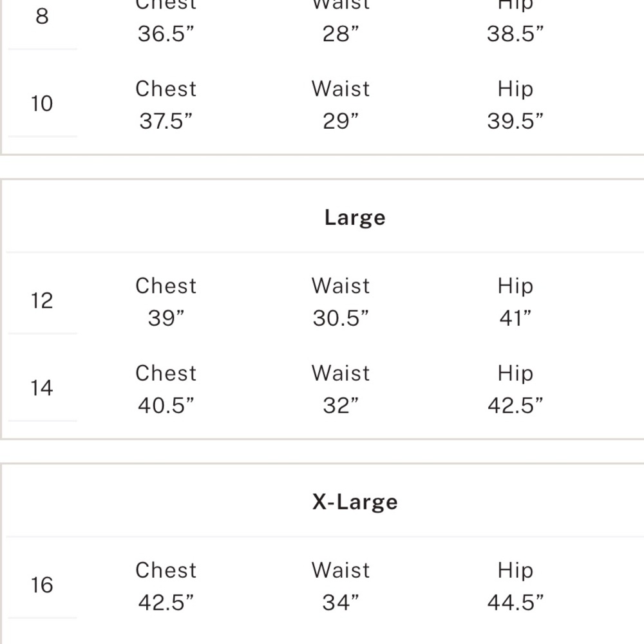Select the 40.5" chest measurement
Image resolution: width=644 pixels, height=644 pixels.
pos(166,406)
